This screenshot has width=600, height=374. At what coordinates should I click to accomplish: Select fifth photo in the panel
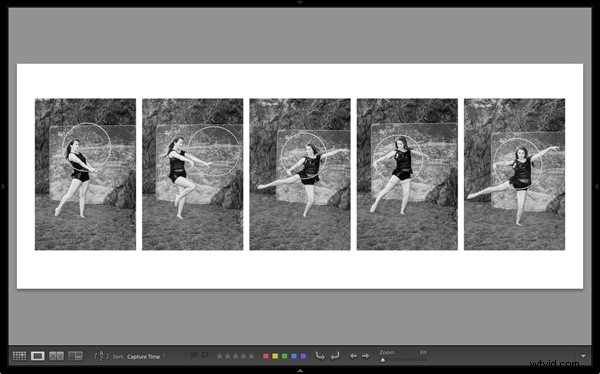pyautogui.click(x=514, y=174)
